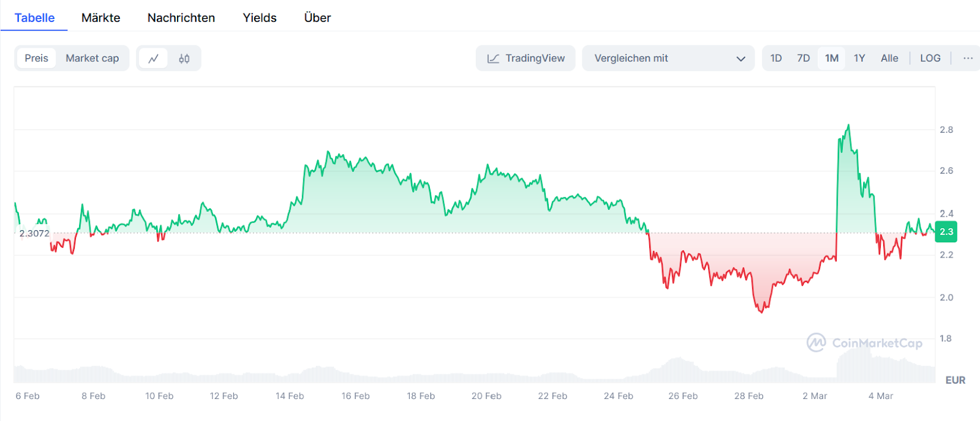Toggle the Market cap chart mode
Image resolution: width=980 pixels, height=421 pixels.
tap(92, 58)
